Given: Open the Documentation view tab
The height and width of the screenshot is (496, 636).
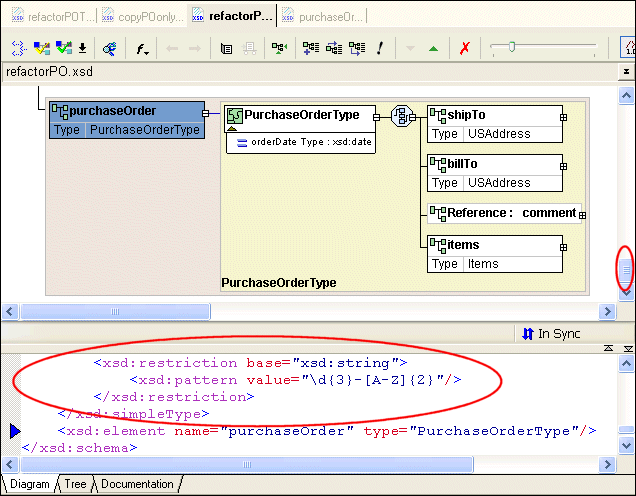Looking at the screenshot, I should [x=137, y=485].
